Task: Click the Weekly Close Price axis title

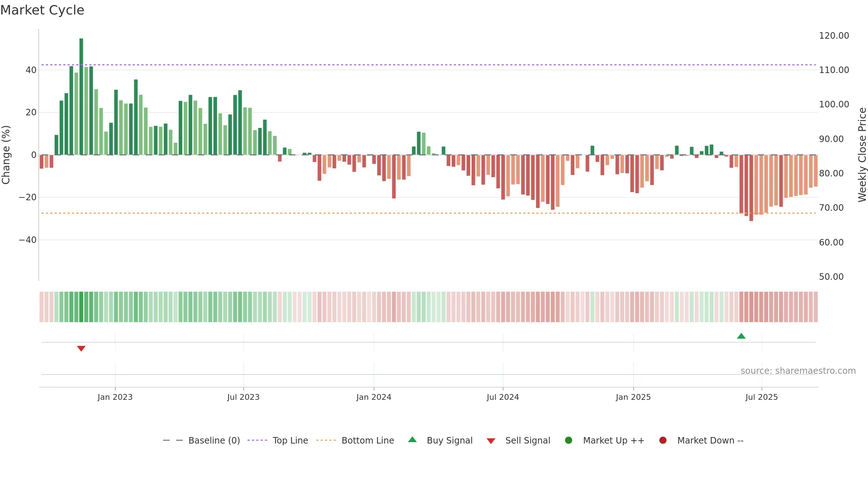Action: (862, 155)
